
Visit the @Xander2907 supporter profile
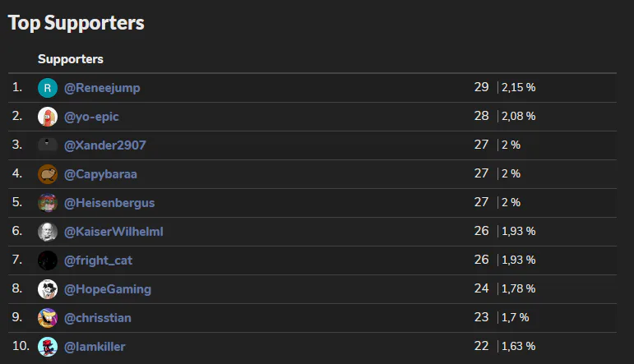(104, 145)
